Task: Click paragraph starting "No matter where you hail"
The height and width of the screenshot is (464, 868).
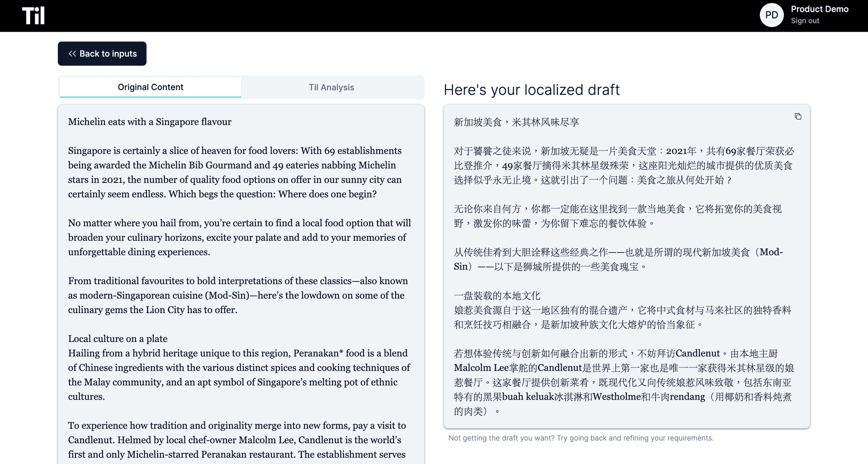Action: pos(239,237)
